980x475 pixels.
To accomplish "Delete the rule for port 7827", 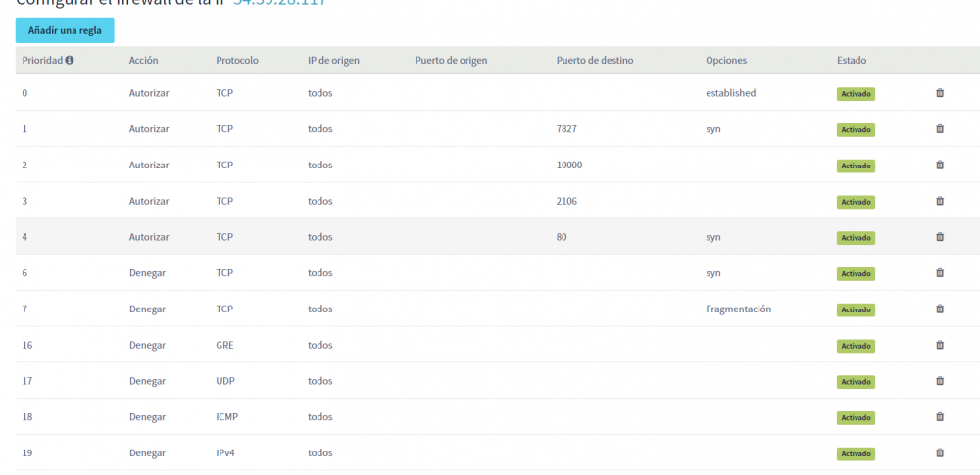I will [940, 129].
